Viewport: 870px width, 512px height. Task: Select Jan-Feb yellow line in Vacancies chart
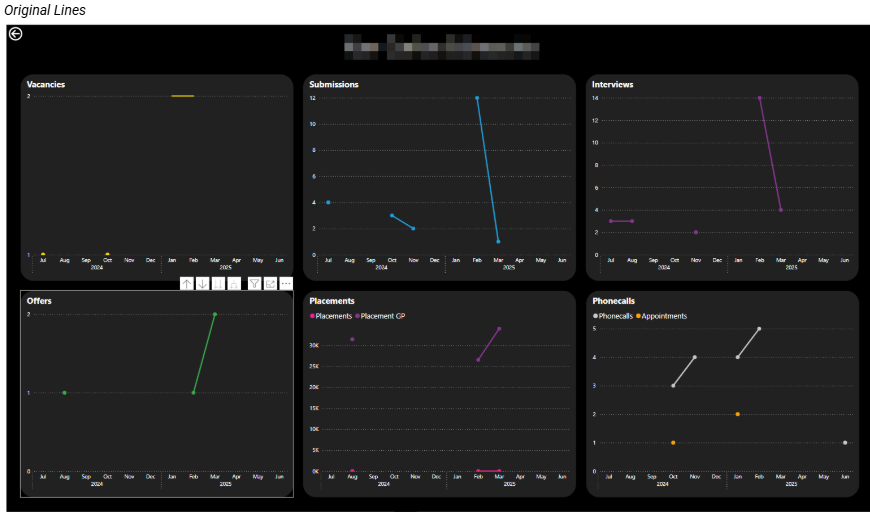(x=183, y=96)
